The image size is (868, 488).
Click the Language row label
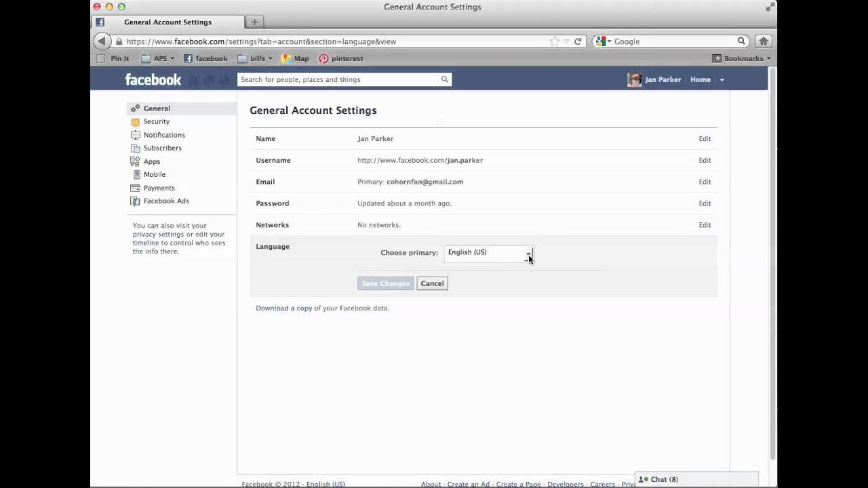click(x=273, y=246)
